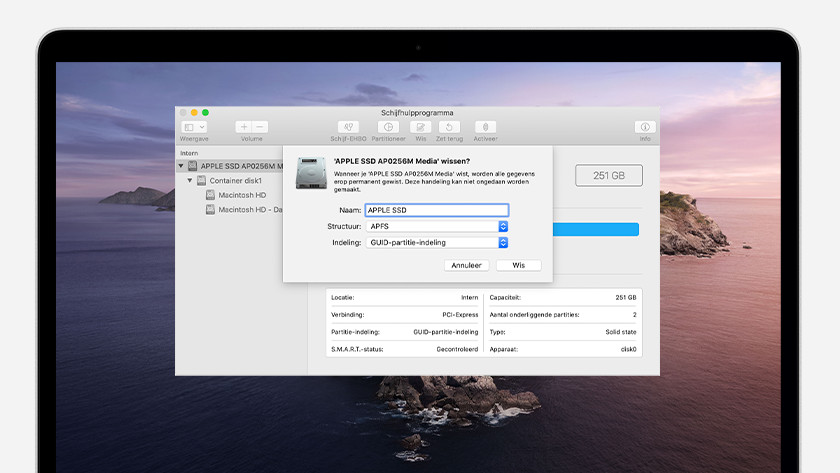Add a volume with the plus button
The height and width of the screenshot is (473, 840).
(244, 127)
